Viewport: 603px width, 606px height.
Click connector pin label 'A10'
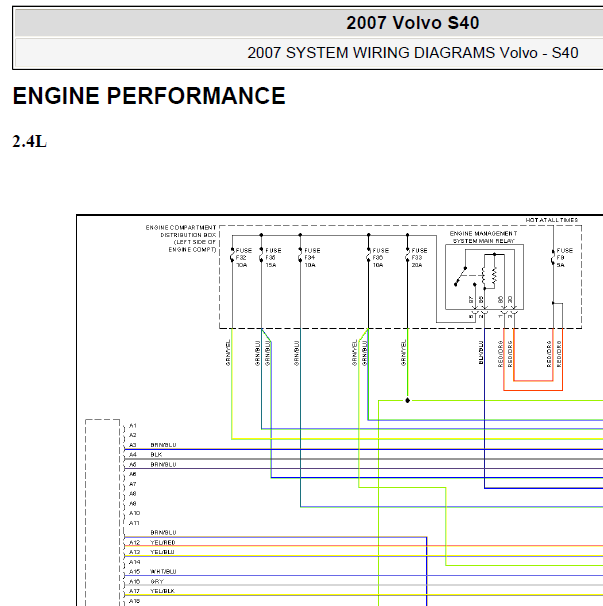coord(134,513)
